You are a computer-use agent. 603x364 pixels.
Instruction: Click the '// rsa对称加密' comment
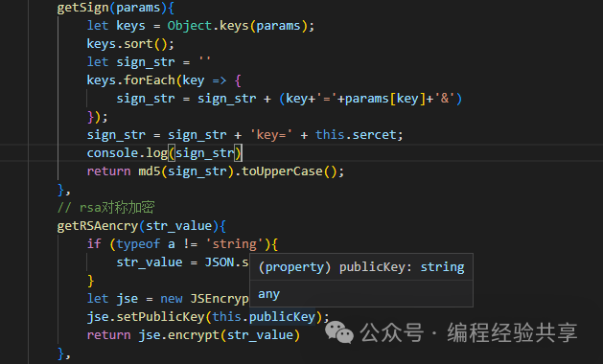tap(105, 208)
